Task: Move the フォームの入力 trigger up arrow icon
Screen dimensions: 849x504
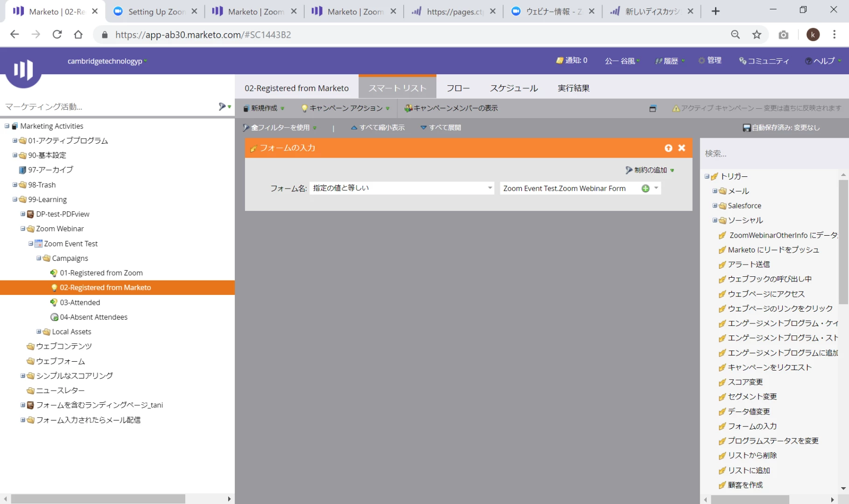Action: pos(668,148)
